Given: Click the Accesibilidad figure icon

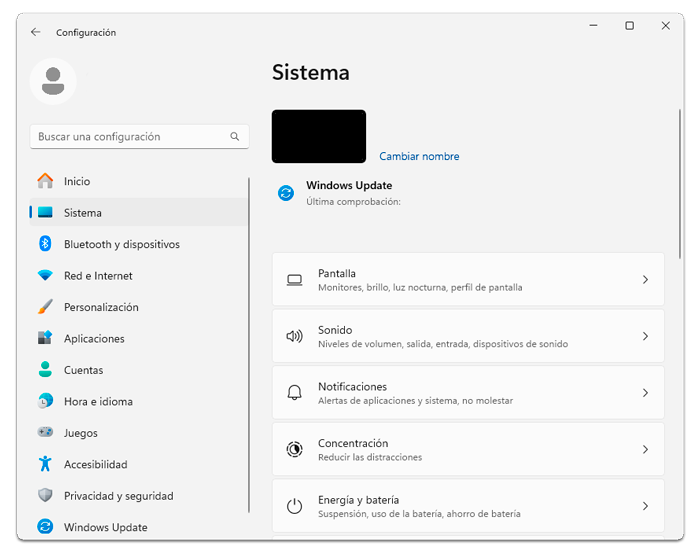Looking at the screenshot, I should [45, 464].
